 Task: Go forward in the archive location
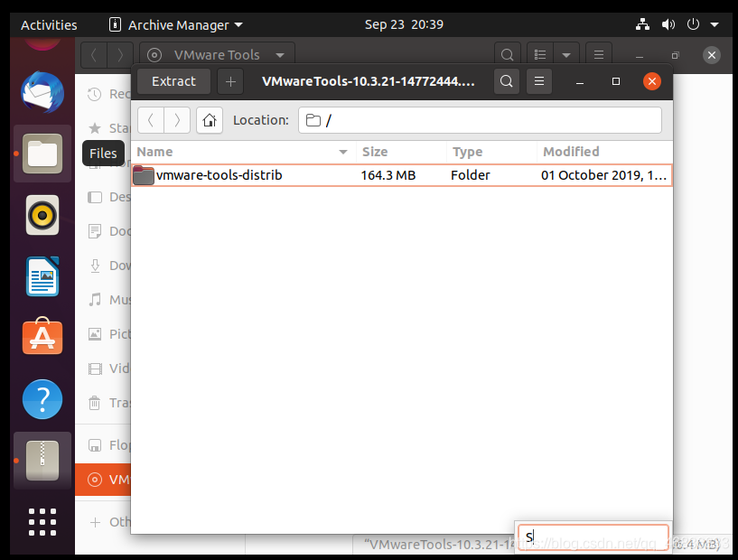(x=177, y=120)
